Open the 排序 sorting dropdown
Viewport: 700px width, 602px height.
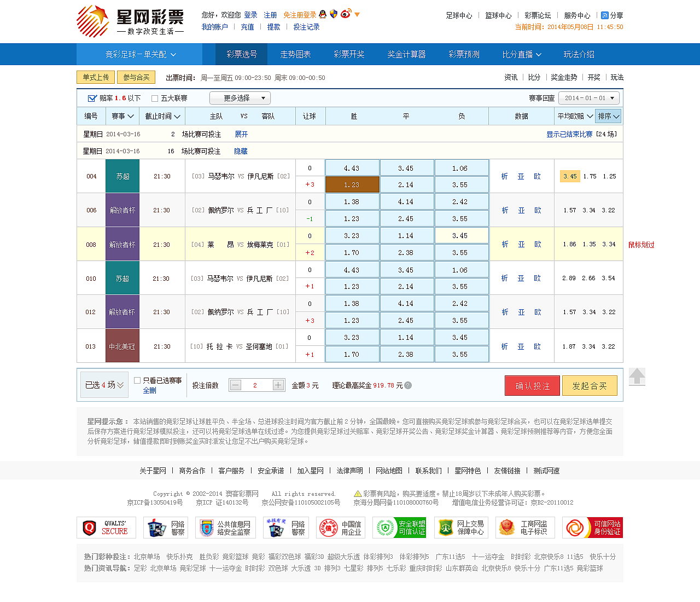point(608,116)
